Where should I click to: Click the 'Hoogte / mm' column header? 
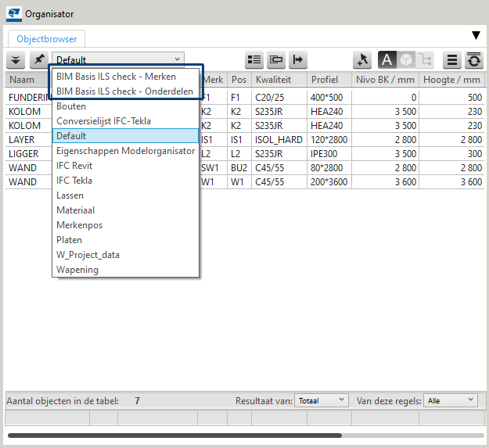tap(451, 80)
